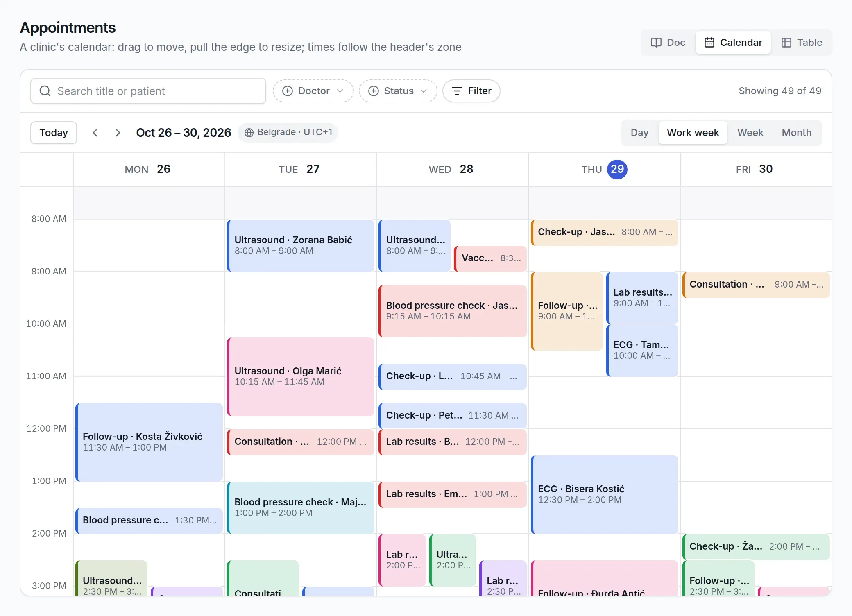Viewport: 852px width, 616px height.
Task: Go to the next week arrow
Action: (118, 133)
